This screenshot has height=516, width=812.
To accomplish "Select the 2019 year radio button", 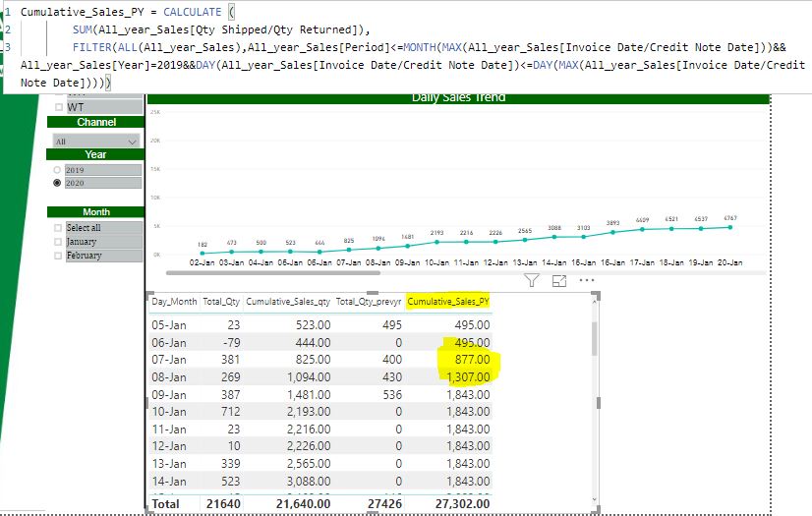I will point(57,170).
